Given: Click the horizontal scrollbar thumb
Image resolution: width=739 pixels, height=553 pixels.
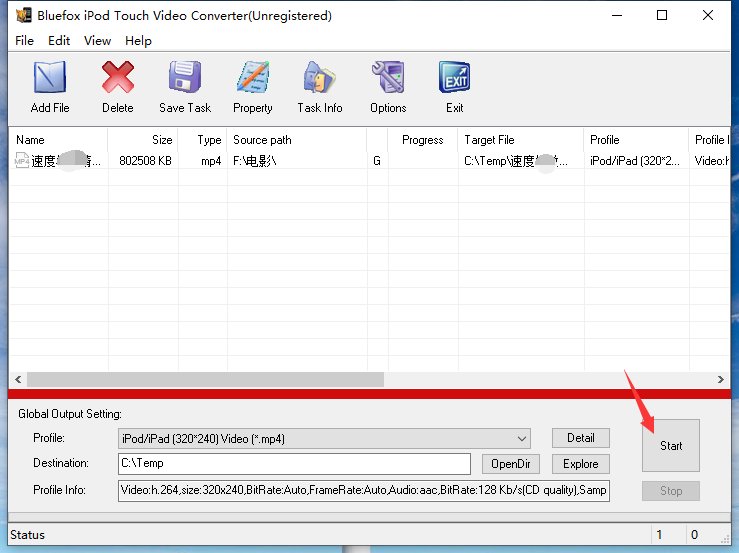Looking at the screenshot, I should coord(205,380).
